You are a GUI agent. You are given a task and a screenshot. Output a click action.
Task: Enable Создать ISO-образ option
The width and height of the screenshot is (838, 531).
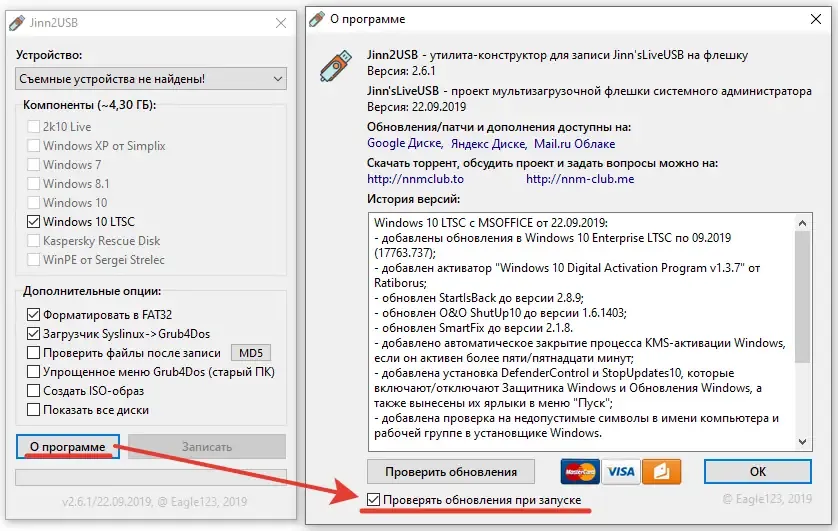click(x=33, y=391)
